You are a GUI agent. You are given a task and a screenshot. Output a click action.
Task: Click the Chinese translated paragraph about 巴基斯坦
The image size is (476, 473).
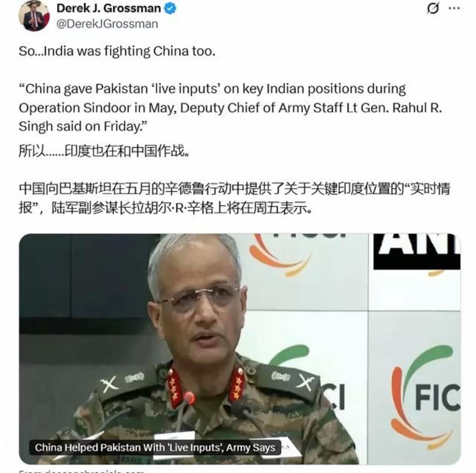234,198
